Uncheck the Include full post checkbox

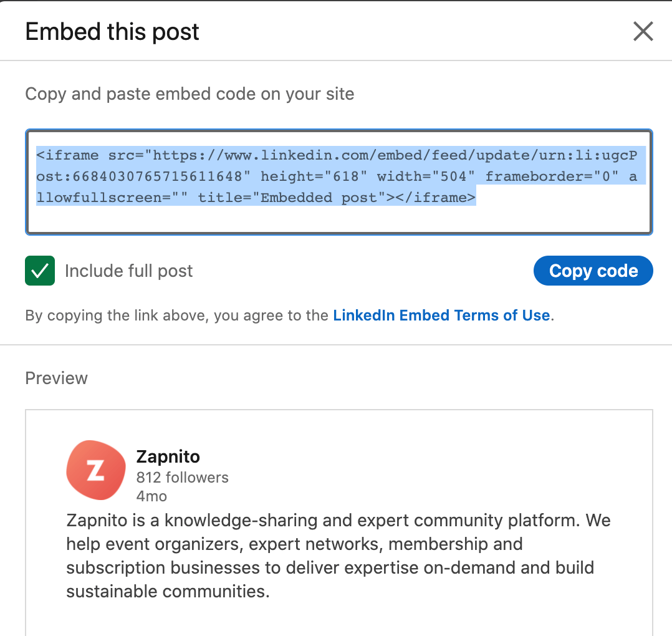pos(40,271)
